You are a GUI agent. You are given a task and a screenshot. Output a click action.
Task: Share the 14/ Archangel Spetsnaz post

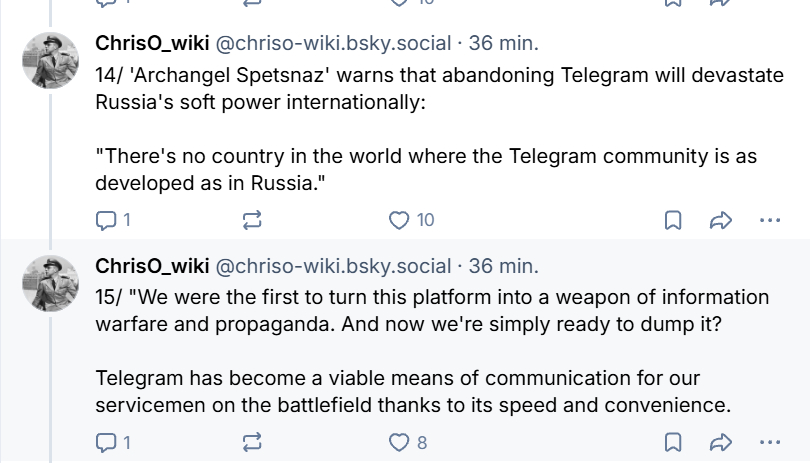[720, 220]
